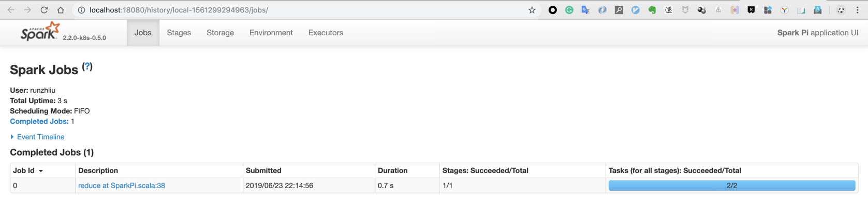
Task: Click the back navigation arrow
Action: tap(11, 10)
